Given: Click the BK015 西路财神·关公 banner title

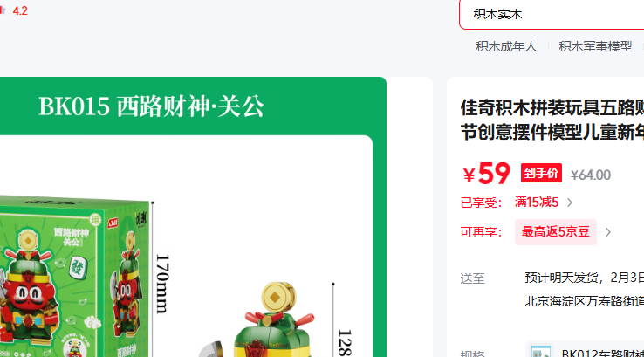Looking at the screenshot, I should point(151,106).
